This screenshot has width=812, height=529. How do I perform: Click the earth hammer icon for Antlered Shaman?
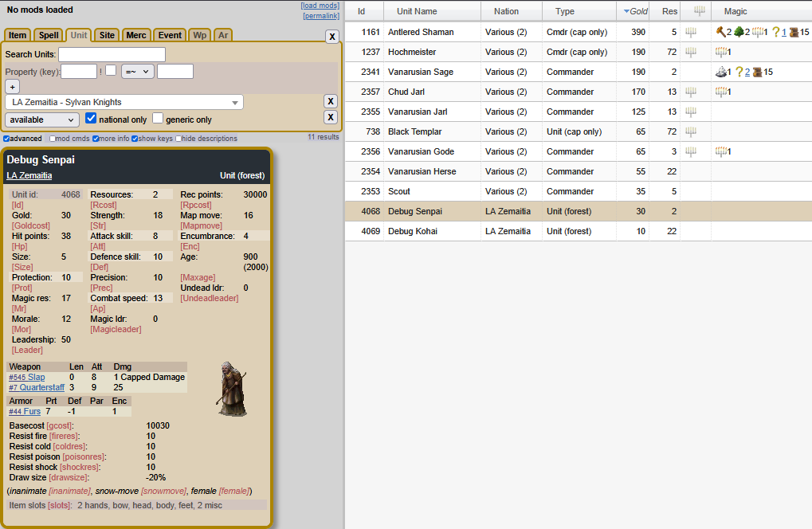click(x=720, y=32)
